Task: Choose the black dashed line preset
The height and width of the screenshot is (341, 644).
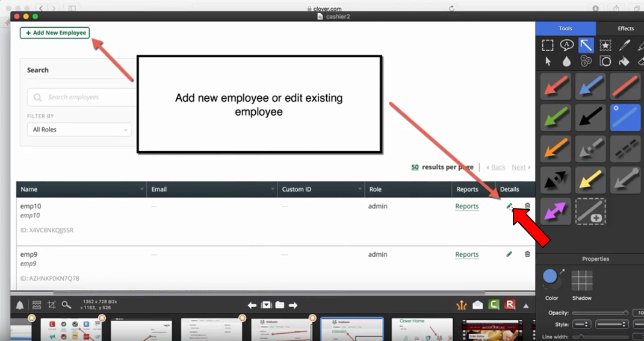Action: [x=625, y=149]
